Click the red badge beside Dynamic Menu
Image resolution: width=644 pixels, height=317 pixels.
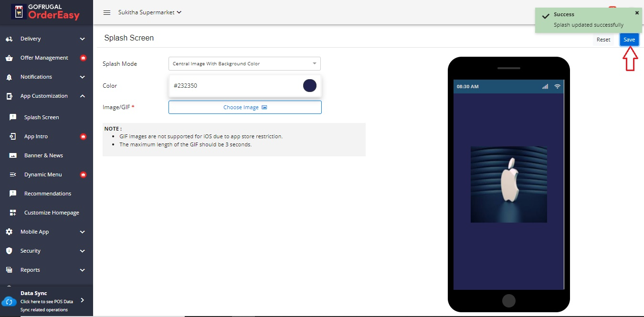point(83,174)
